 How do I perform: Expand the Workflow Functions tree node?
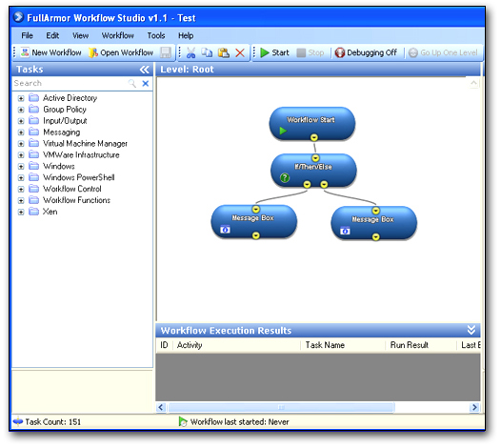pyautogui.click(x=21, y=200)
